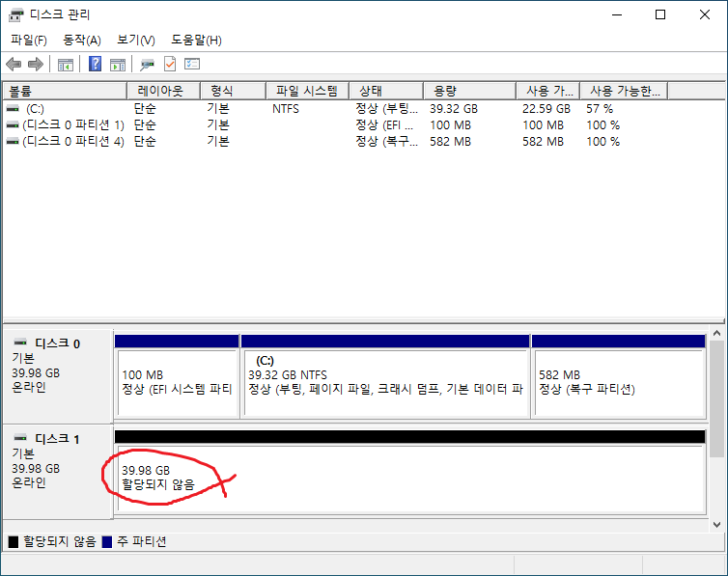Click the 22.59 GB free space cell
This screenshot has width=728, height=576.
[x=546, y=109]
